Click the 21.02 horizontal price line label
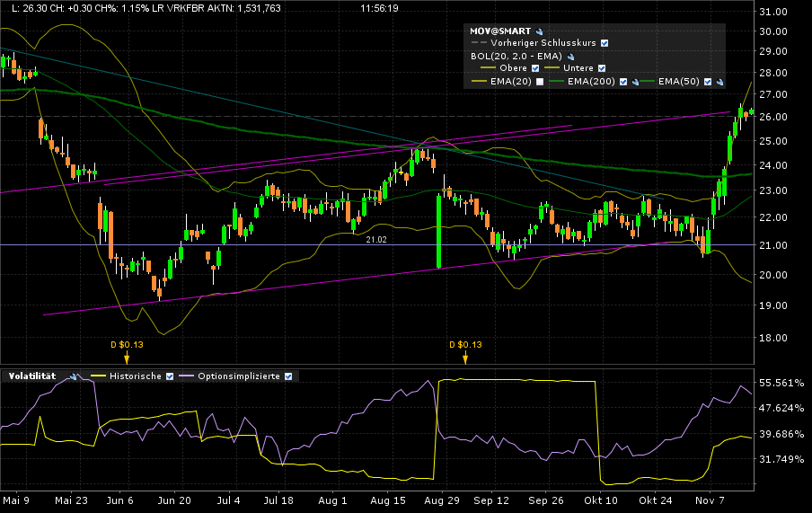Screen dimensions: 812x513 pos(376,240)
